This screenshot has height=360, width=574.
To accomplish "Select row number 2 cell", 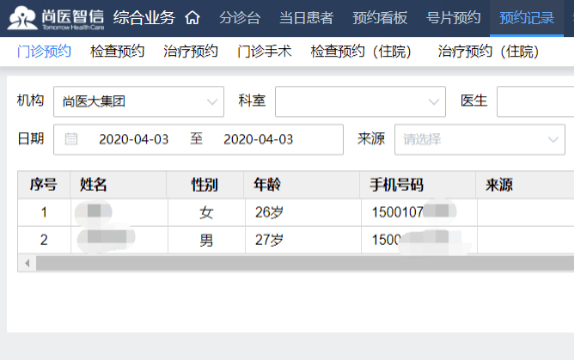I will tap(44, 240).
